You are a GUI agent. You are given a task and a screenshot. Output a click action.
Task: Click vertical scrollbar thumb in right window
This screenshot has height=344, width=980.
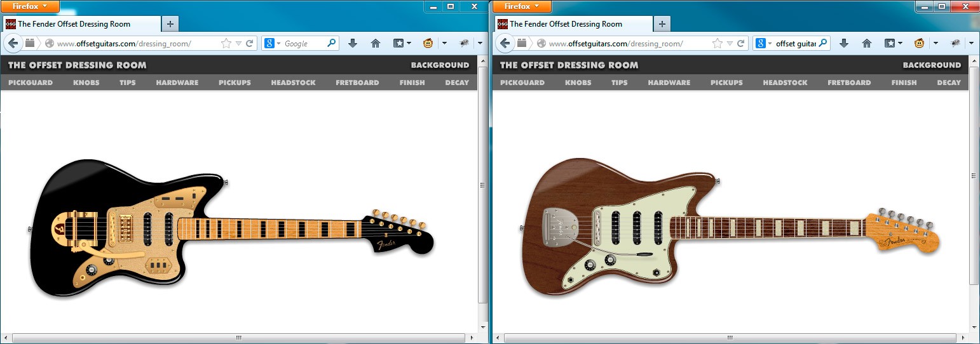[x=974, y=175]
